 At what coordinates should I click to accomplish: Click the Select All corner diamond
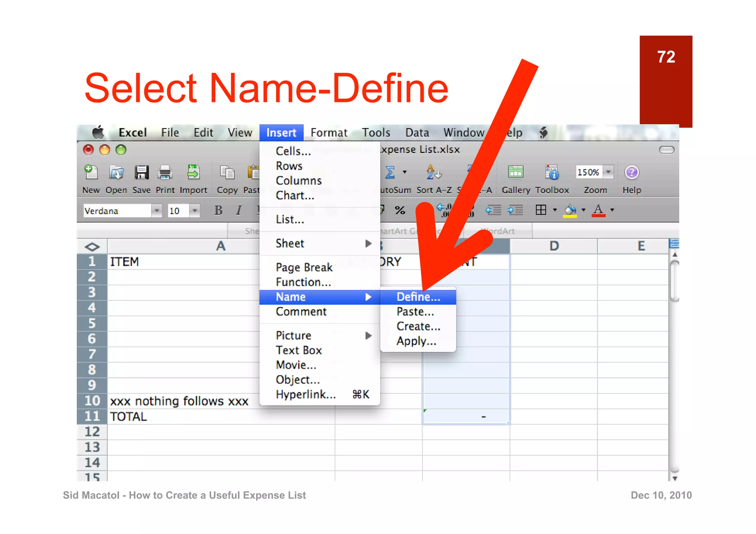92,246
